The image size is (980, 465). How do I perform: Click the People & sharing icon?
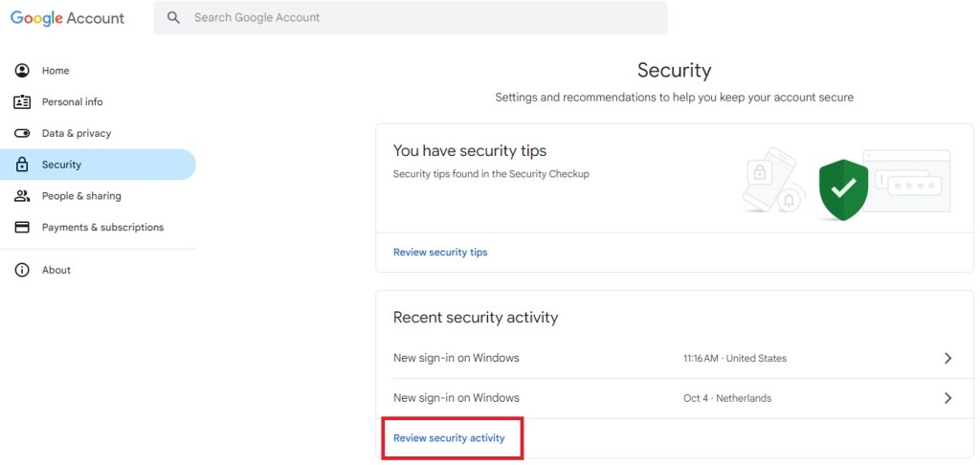[22, 196]
